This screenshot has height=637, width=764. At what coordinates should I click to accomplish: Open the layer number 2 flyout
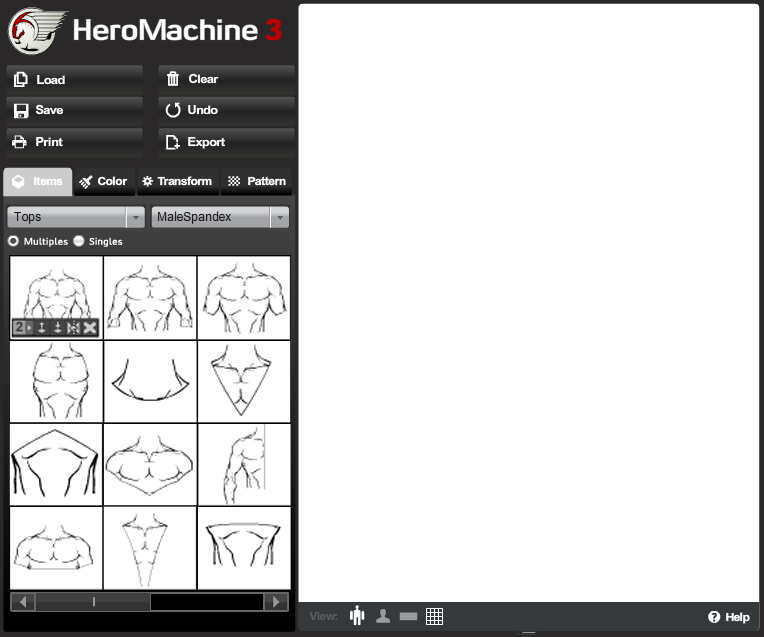[23, 328]
